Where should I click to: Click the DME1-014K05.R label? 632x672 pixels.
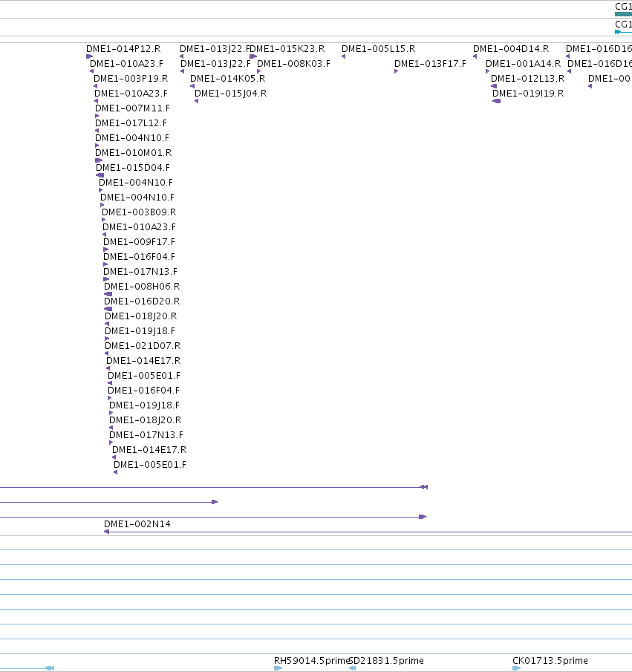(228, 79)
